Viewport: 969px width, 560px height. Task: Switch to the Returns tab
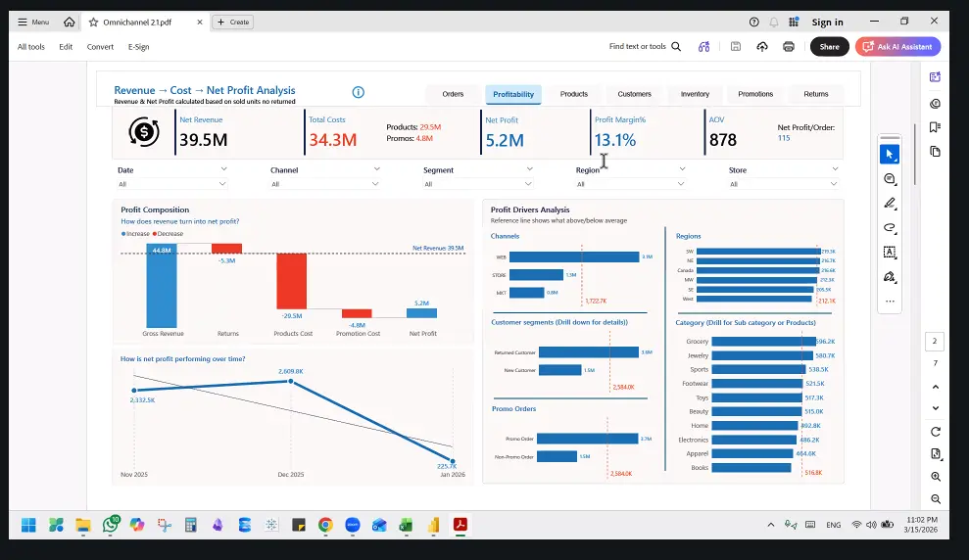[816, 94]
